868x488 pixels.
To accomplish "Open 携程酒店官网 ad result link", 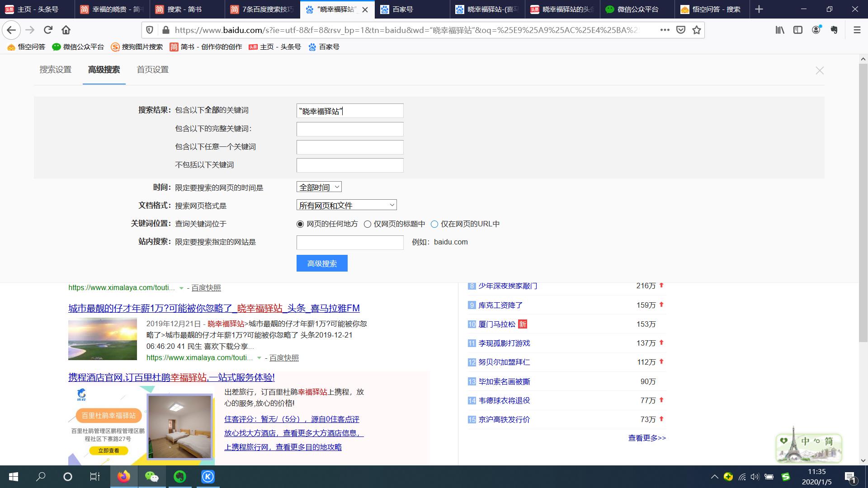I will point(171,377).
